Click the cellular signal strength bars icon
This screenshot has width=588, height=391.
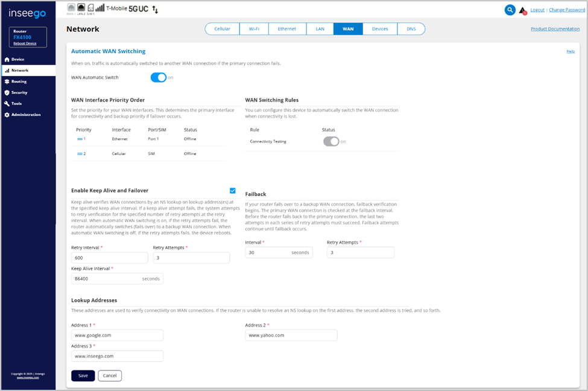click(100, 8)
